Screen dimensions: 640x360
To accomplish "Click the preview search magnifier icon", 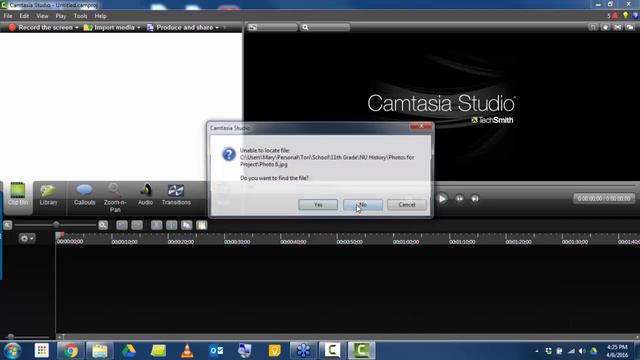I will pos(305,27).
